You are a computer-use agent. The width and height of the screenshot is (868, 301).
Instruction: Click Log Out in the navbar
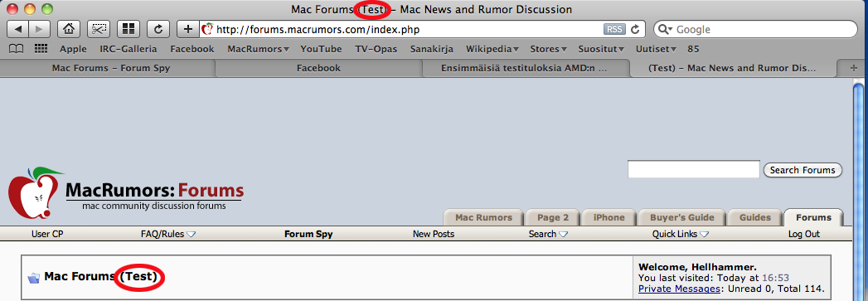point(804,234)
